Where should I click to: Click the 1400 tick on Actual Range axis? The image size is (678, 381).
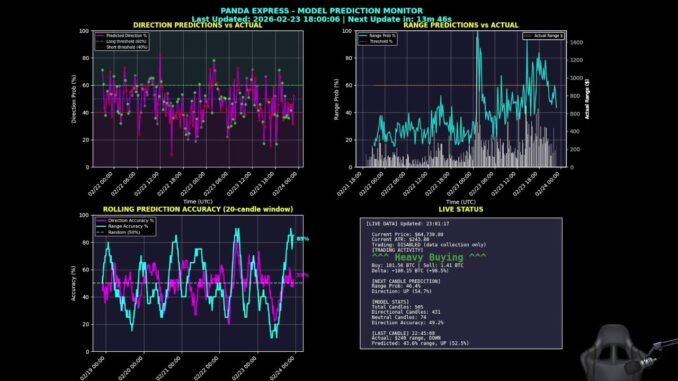576,42
